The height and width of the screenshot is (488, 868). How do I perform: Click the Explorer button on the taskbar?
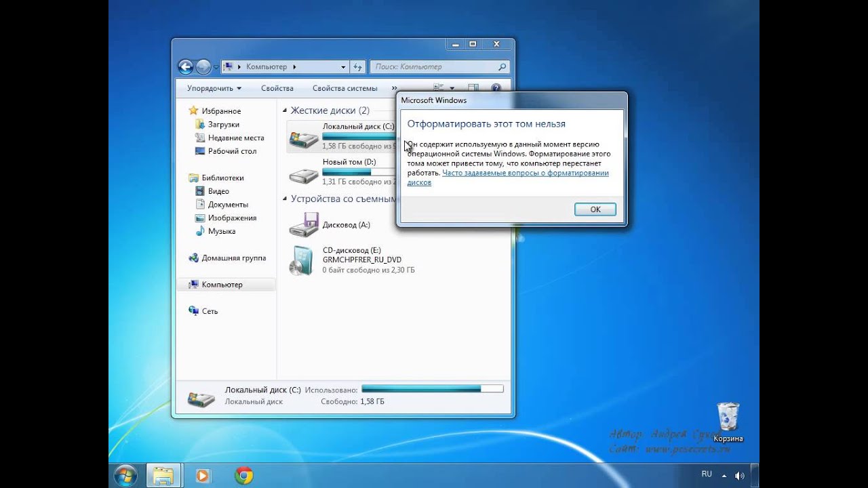click(x=163, y=476)
